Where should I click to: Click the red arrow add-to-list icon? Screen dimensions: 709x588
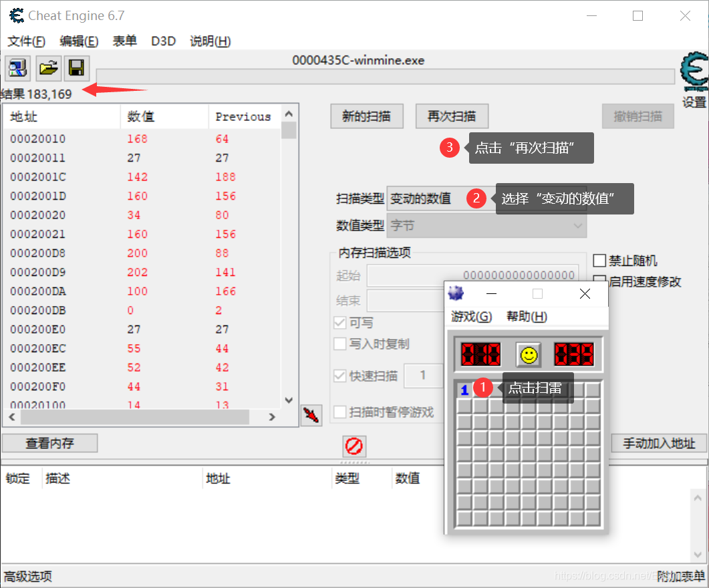tap(311, 415)
